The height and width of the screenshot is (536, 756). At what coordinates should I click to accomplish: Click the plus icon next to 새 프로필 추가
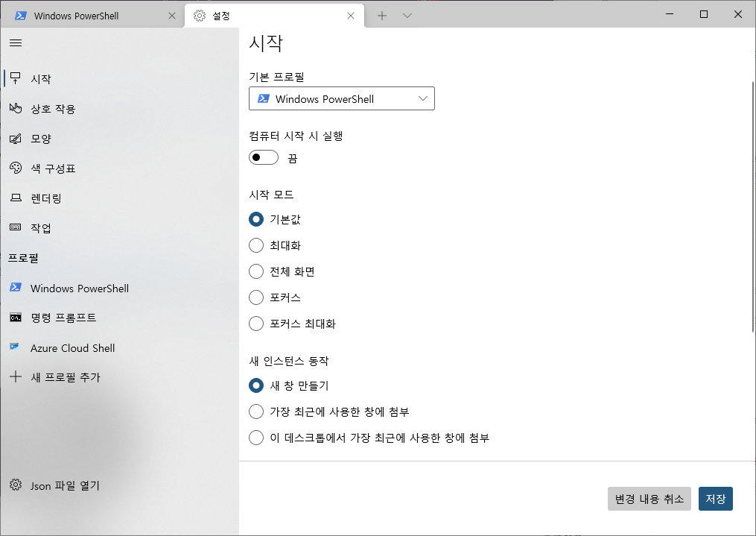[x=16, y=376]
